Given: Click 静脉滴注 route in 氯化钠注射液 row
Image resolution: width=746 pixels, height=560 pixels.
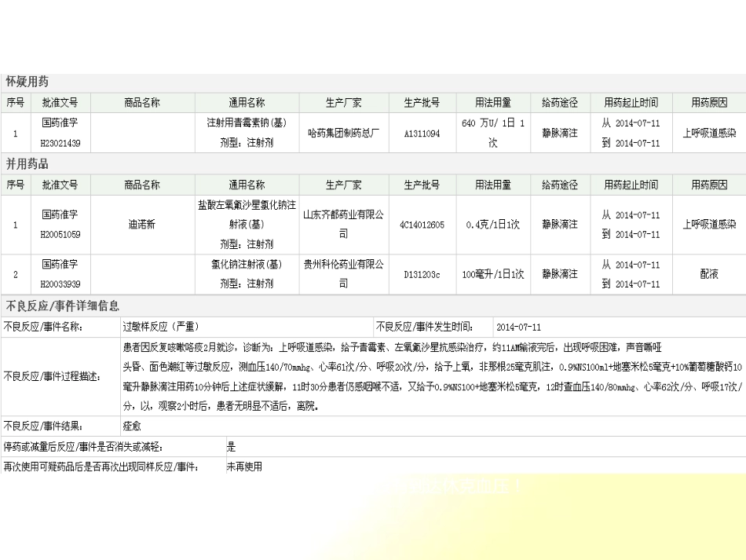Looking at the screenshot, I should coord(560,274).
